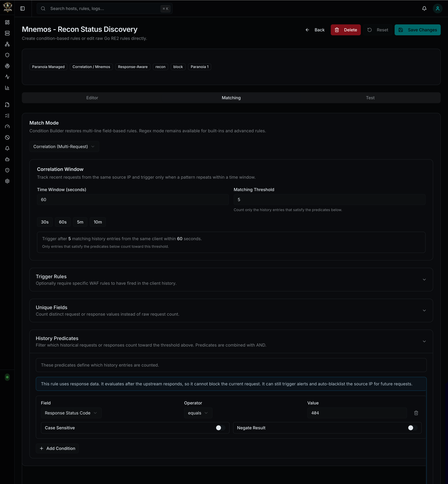Open the gauge rate-limit icon in sidebar
This screenshot has width=448, height=484.
[x=7, y=126]
